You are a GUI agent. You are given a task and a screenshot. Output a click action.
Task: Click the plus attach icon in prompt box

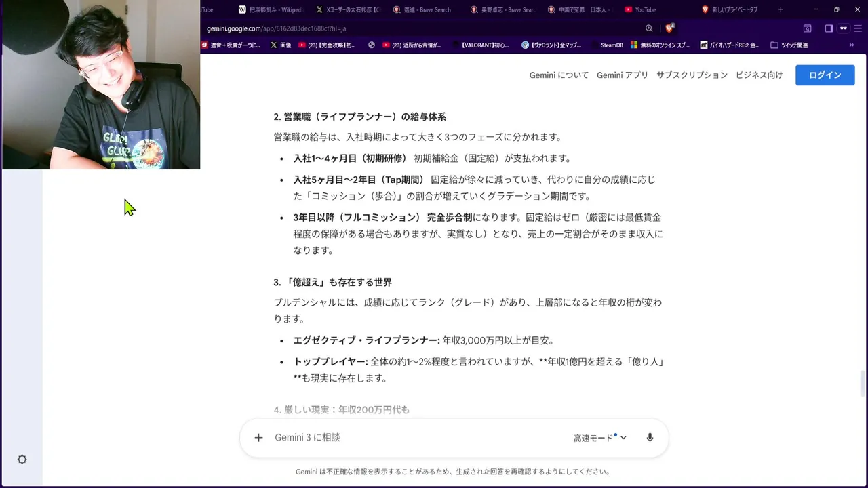tap(258, 438)
